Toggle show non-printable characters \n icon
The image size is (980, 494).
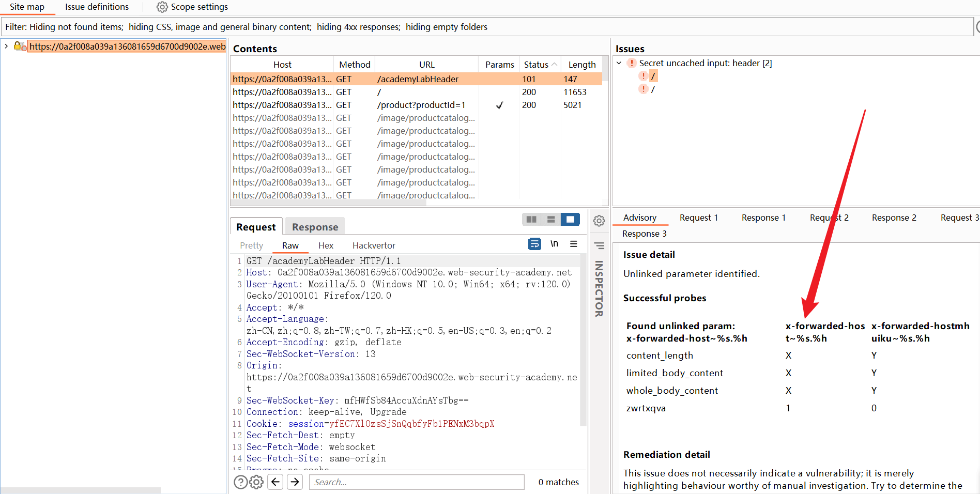[554, 244]
